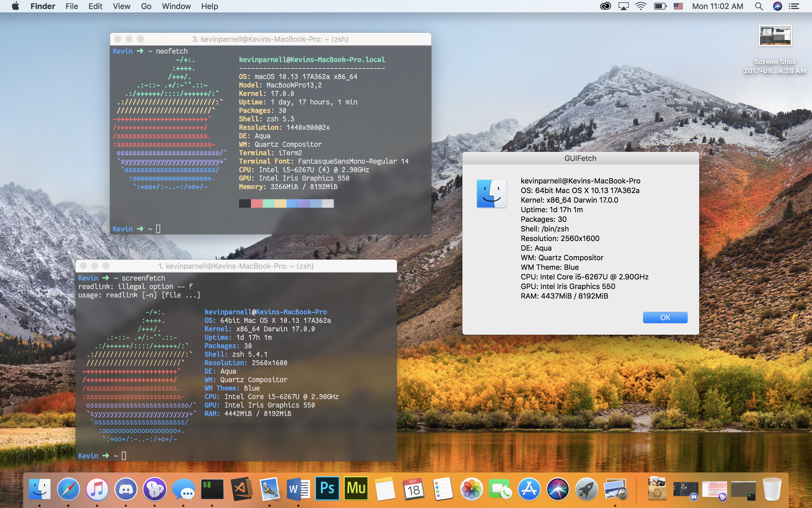This screenshot has height=508, width=812.
Task: Click the neofetch terminal window title bar
Action: coord(270,39)
